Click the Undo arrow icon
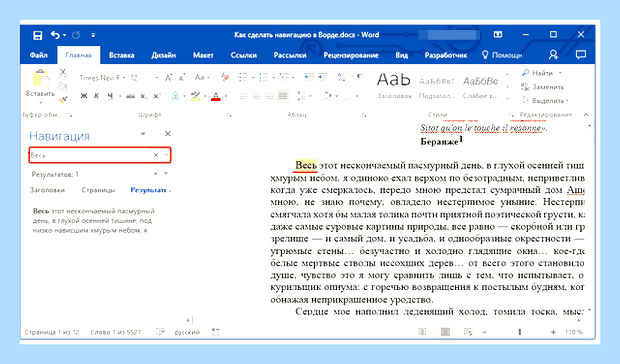The image size is (620, 364). click(x=55, y=35)
